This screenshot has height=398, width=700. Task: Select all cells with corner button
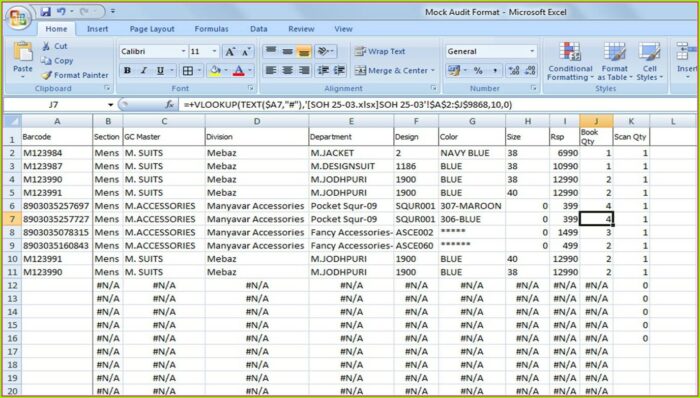coord(12,121)
